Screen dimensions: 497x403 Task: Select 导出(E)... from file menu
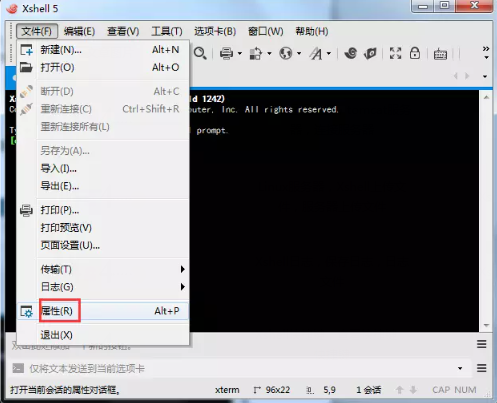(x=103, y=186)
